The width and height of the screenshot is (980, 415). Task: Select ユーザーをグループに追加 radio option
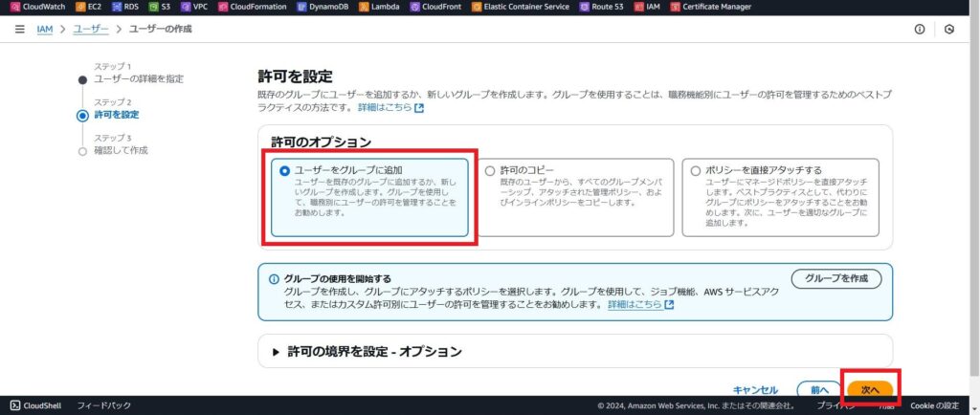283,171
